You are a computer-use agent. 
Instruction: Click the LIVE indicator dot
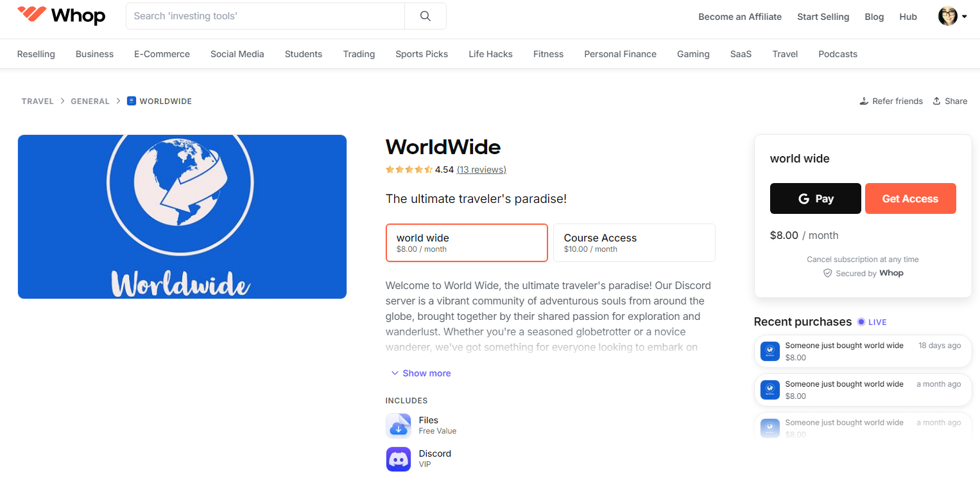click(861, 322)
